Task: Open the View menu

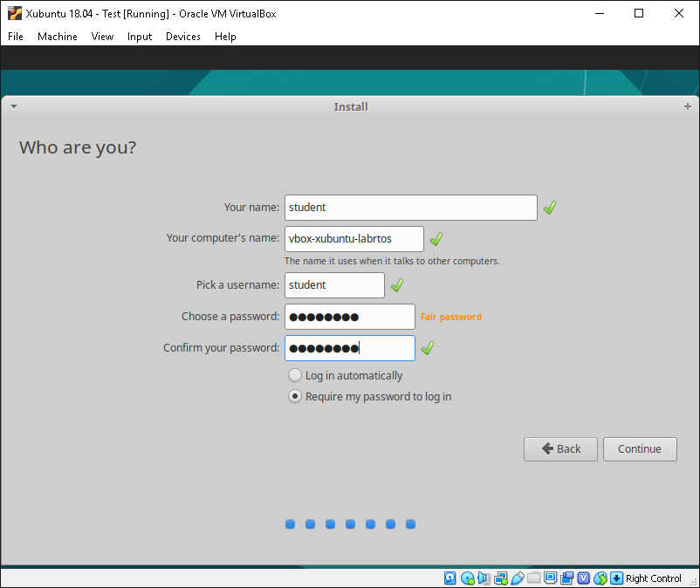Action: coord(102,37)
